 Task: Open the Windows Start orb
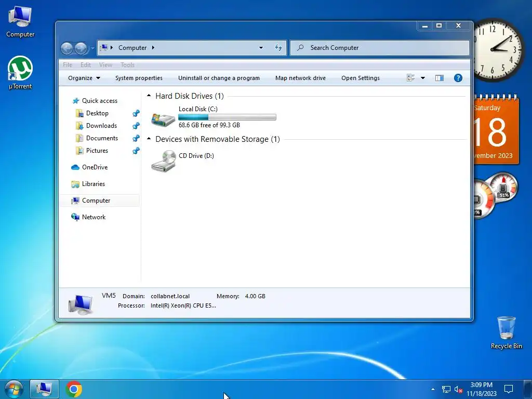[x=14, y=389]
